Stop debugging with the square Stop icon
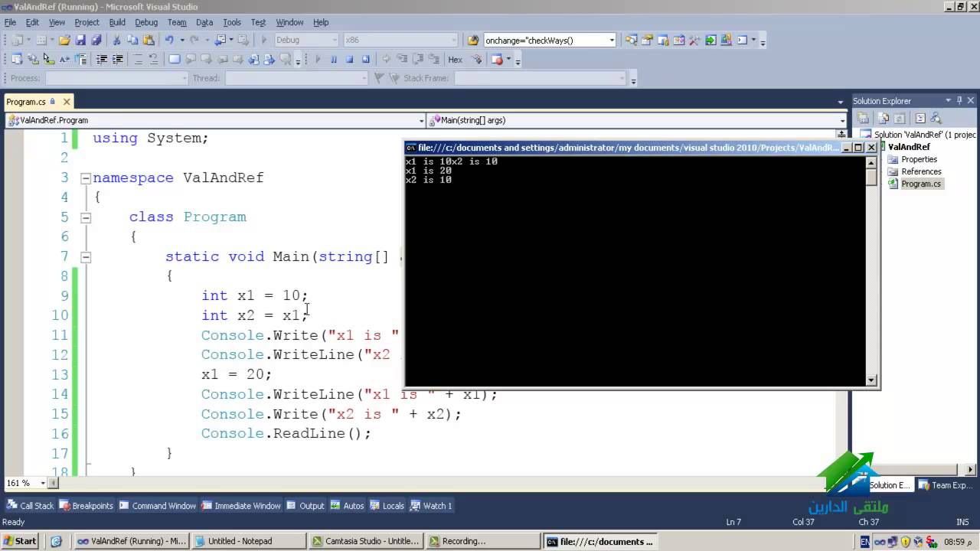Screen dimensions: 980x551 tap(349, 59)
